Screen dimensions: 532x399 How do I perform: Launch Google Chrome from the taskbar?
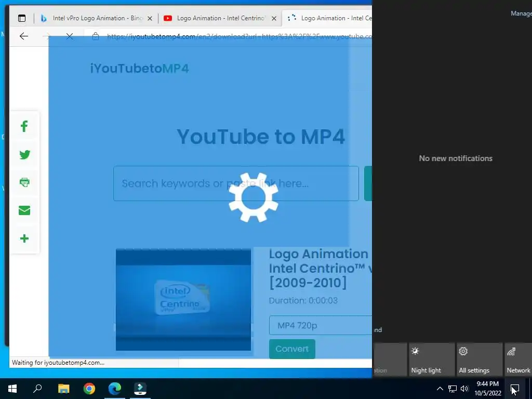coord(89,389)
